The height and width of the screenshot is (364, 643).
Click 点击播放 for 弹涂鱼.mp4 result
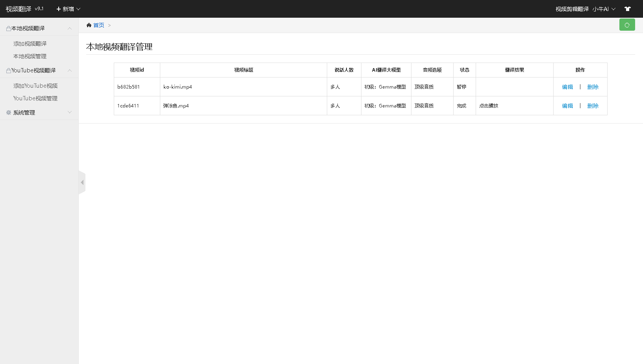click(489, 106)
